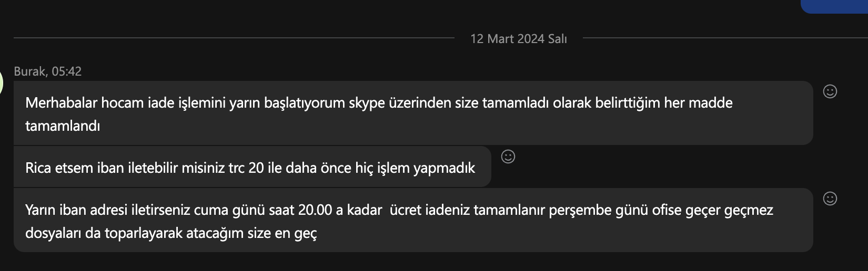Click the sender name 'Burak, 05:42'
The image size is (868, 271).
point(47,71)
